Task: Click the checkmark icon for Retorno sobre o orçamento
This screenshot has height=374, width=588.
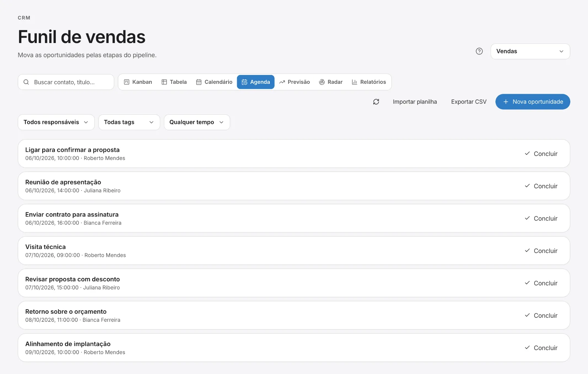Action: (x=527, y=315)
